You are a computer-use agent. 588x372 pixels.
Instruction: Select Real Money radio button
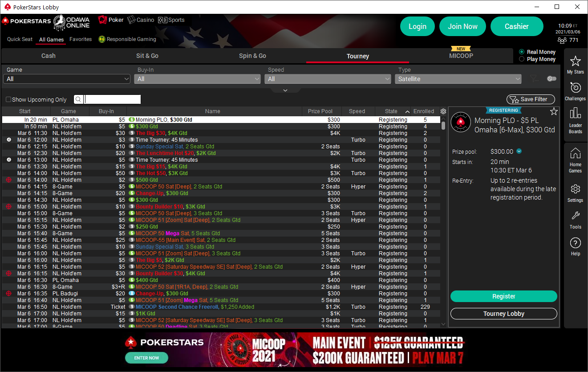pos(522,52)
